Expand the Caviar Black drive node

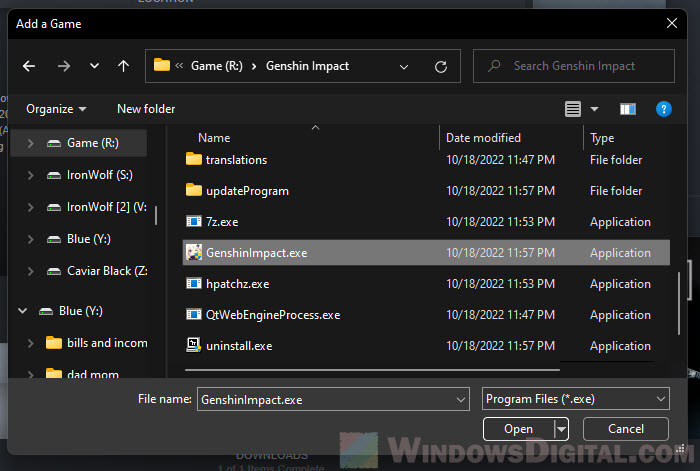point(30,271)
